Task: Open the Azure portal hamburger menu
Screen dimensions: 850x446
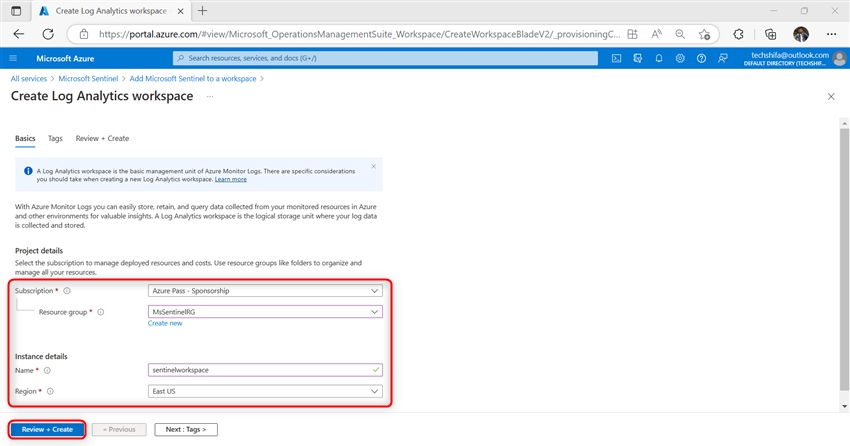Action: point(14,58)
